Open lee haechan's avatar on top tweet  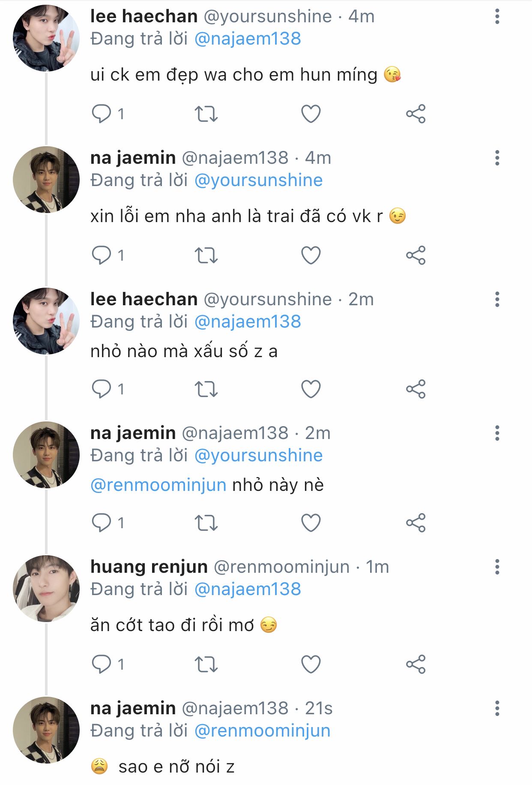46,38
